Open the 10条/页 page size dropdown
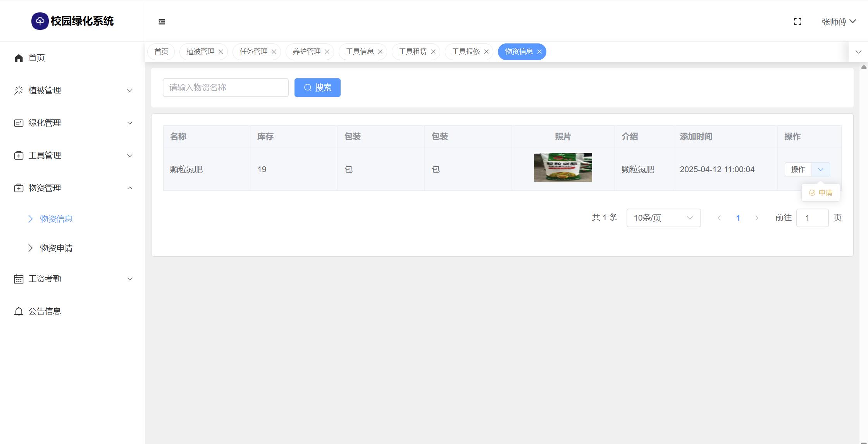 click(x=663, y=218)
